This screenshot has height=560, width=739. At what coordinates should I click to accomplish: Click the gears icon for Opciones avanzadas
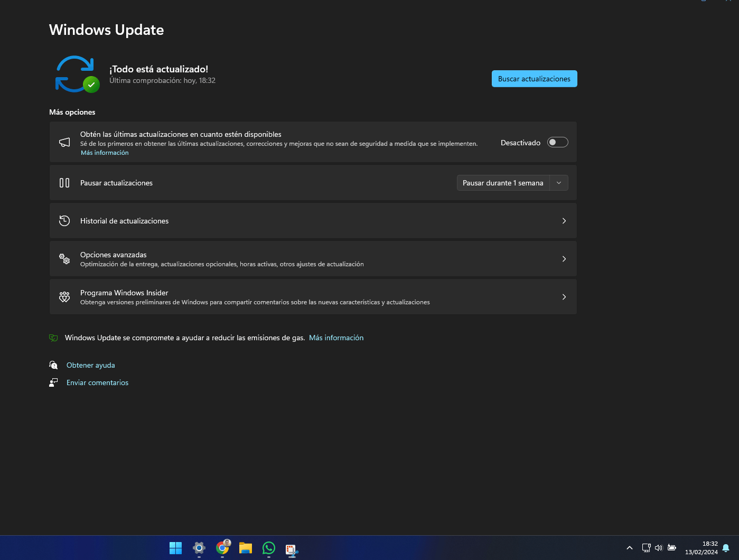(64, 259)
